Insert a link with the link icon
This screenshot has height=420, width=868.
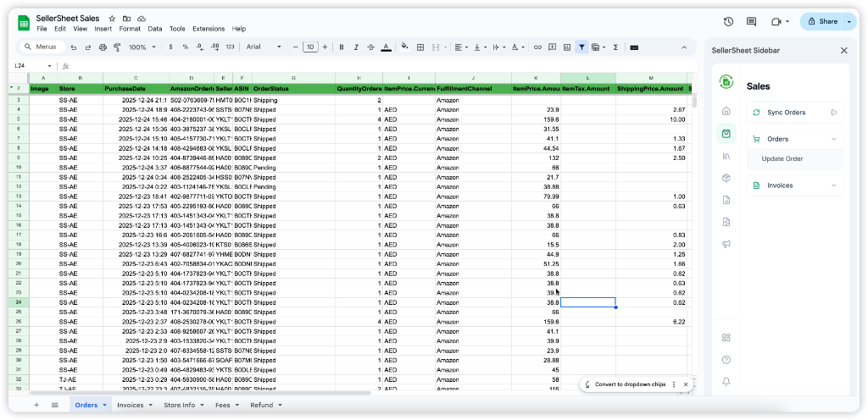click(x=537, y=47)
